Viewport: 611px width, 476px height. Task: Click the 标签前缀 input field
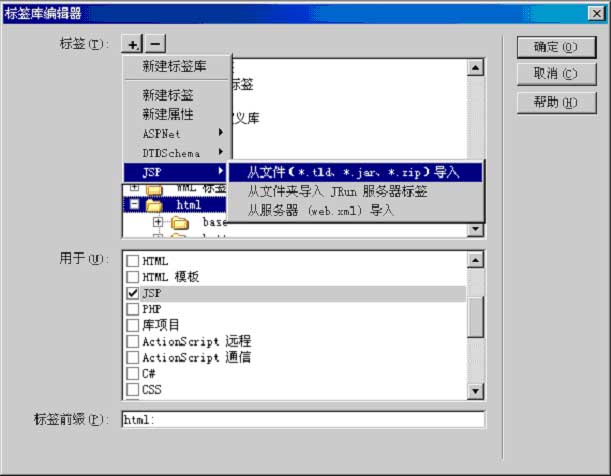coord(303,420)
